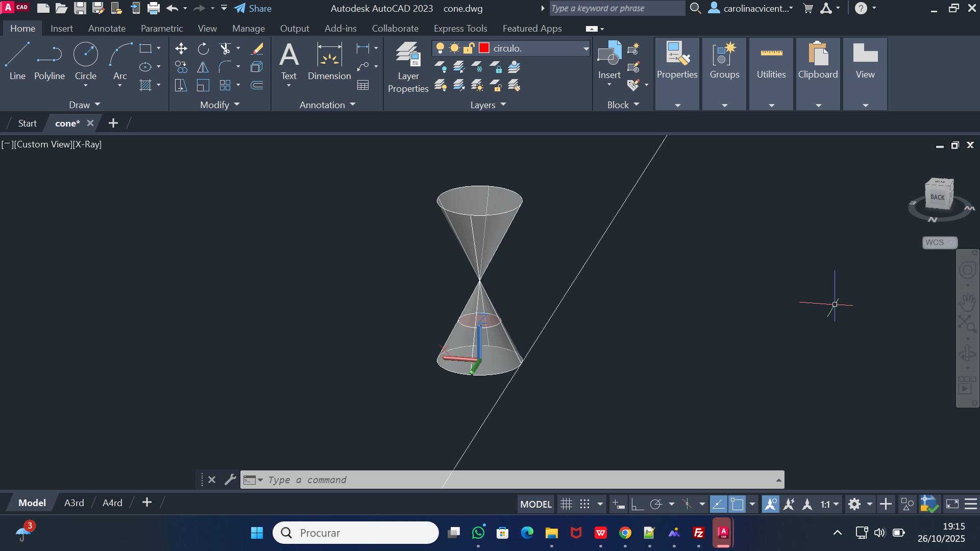Click the Rotate tool icon
The image size is (980, 551).
click(203, 48)
